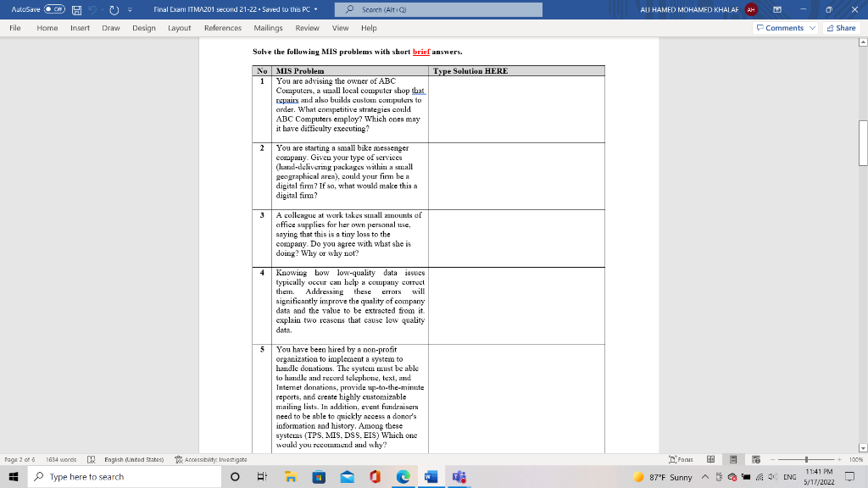Screen dimensions: 868x488
Task: Switch to Web Layout view icon
Action: point(755,459)
